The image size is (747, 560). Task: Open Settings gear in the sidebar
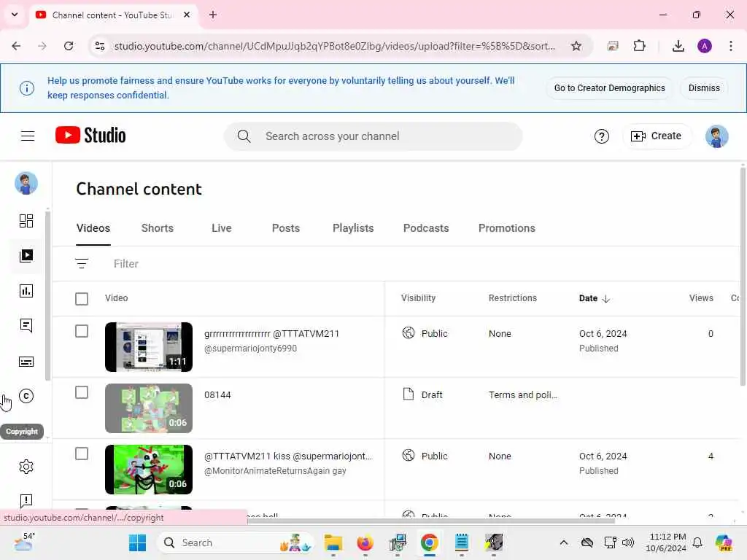point(26,466)
